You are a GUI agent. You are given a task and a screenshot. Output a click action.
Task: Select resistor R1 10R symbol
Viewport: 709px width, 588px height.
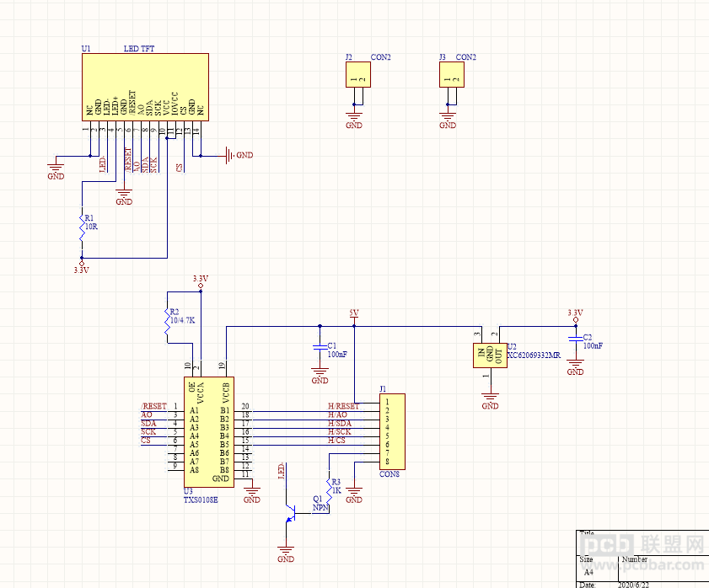pos(82,228)
